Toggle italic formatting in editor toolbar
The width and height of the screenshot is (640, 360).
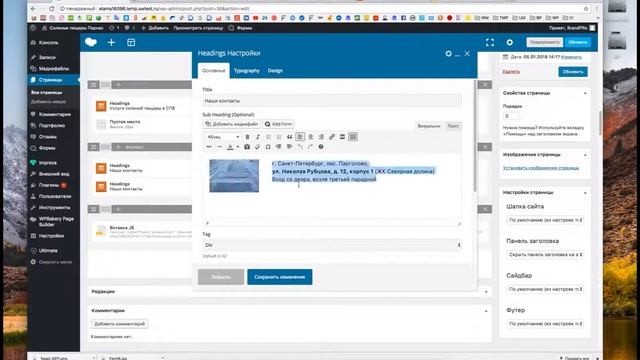pyautogui.click(x=258, y=137)
